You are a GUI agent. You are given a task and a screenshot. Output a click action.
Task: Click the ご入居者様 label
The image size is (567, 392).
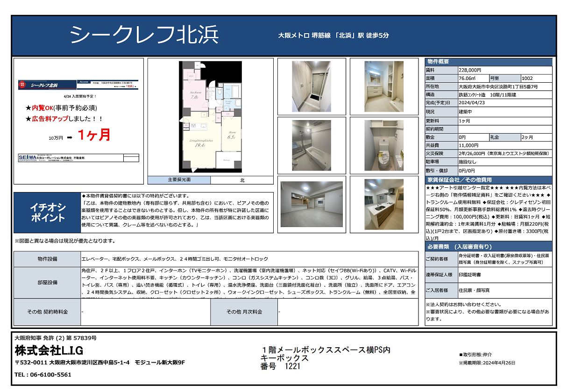tap(441, 290)
